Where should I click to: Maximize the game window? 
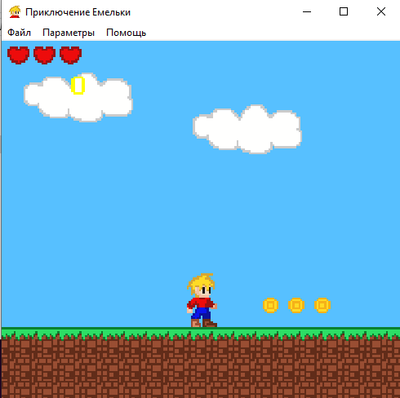[x=344, y=12]
